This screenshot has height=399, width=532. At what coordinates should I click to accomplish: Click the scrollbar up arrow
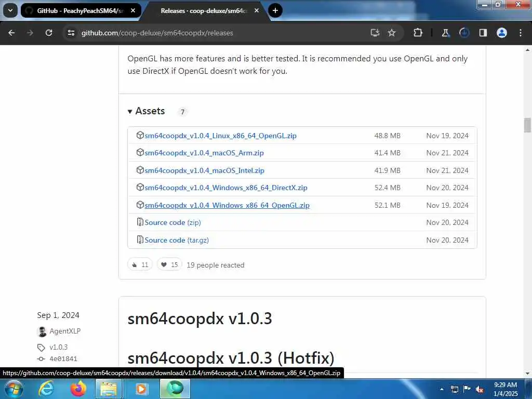527,50
